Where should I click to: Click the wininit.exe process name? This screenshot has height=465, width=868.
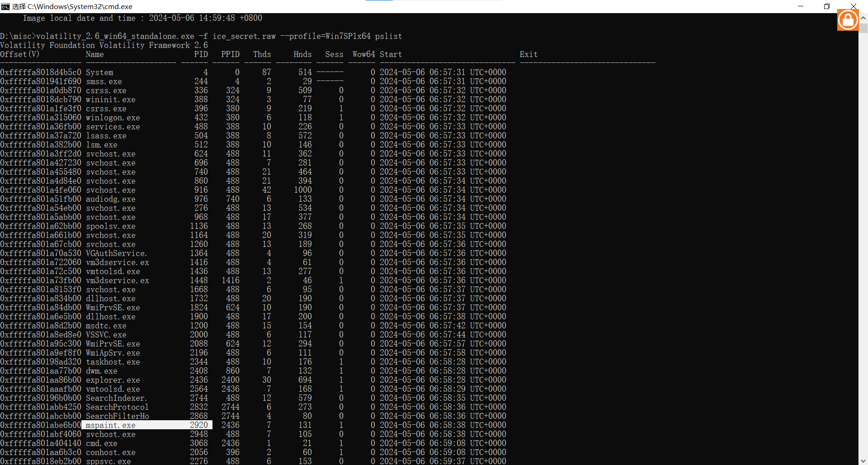pos(111,100)
